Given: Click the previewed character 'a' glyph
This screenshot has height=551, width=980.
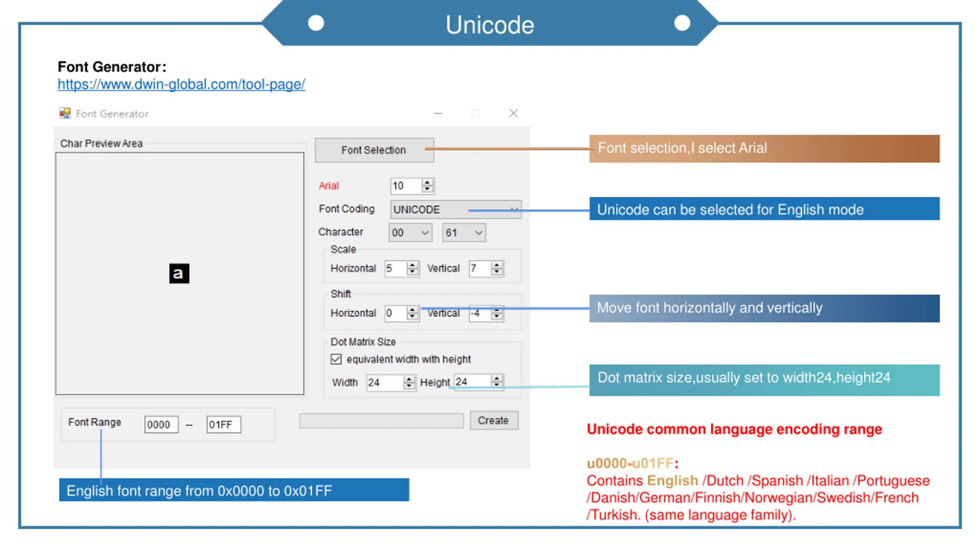Looking at the screenshot, I should tap(179, 273).
